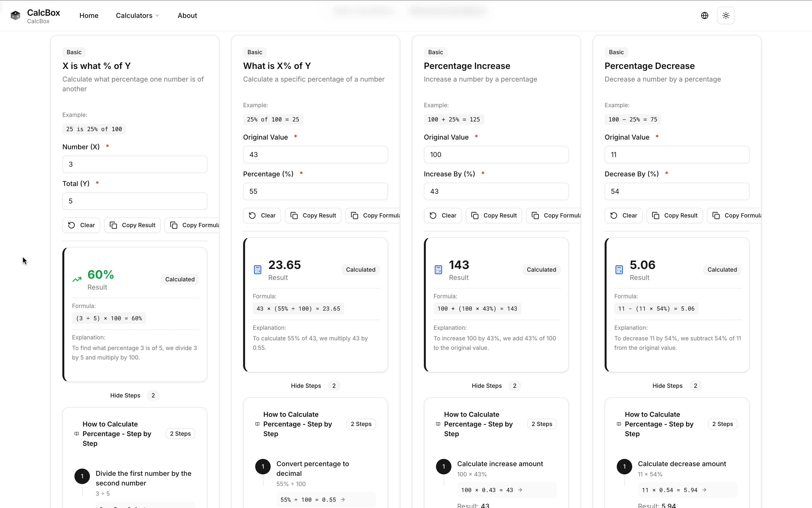Copy Result in X is what % of Y card

(132, 225)
